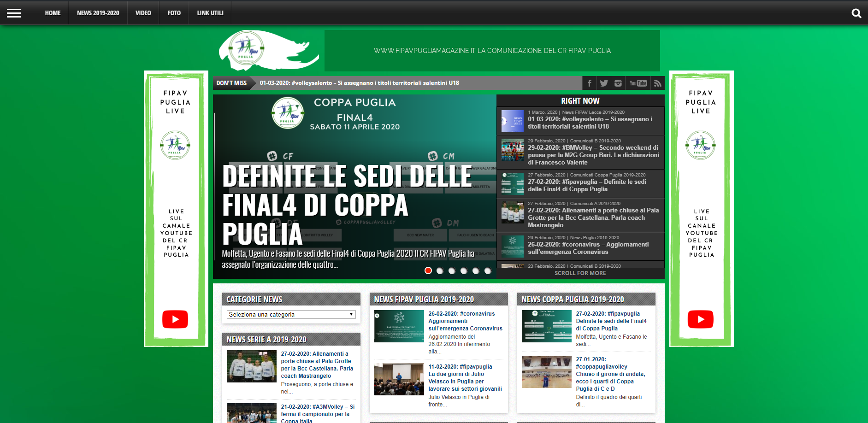The height and width of the screenshot is (423, 868).
Task: Open article La due giorni di Julio Velasco
Action: tap(465, 378)
